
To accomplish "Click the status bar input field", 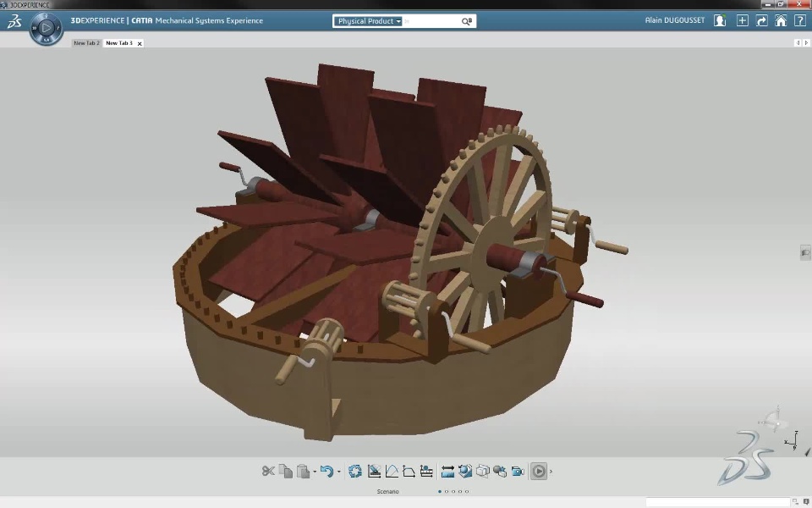I will coord(717,502).
